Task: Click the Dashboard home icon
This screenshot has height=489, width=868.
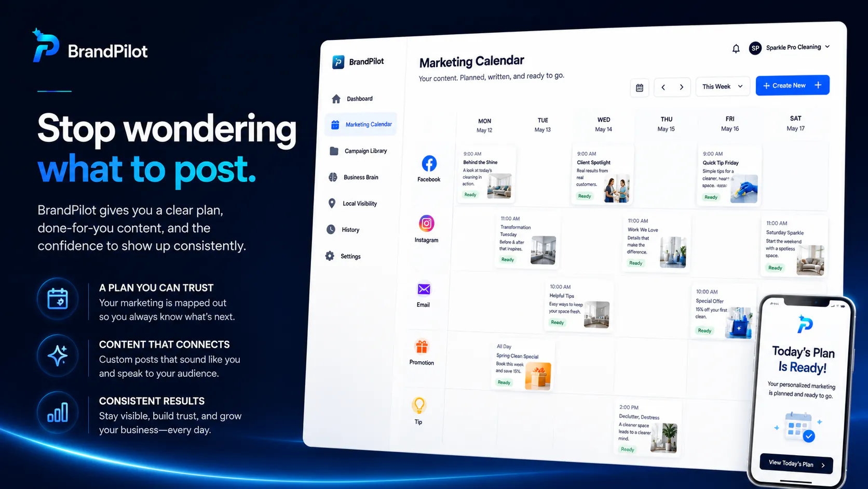Action: point(336,99)
